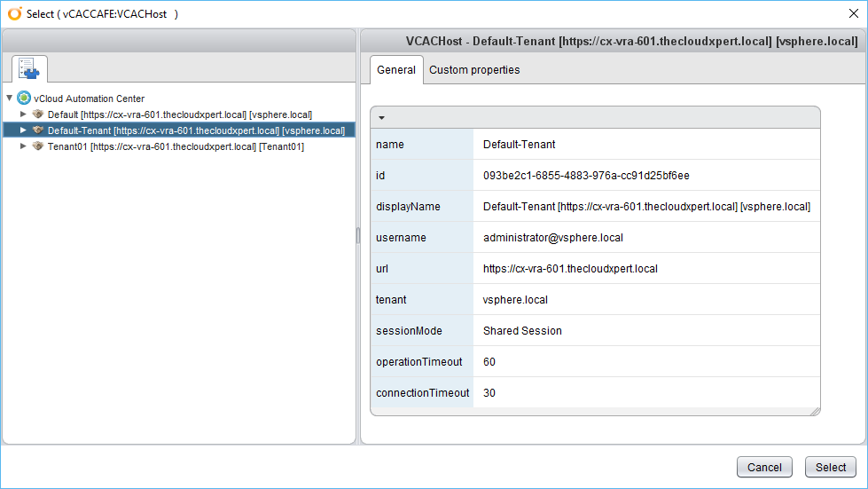Screen dimensions: 868x489
Task: Click the id value field
Action: tap(586, 176)
